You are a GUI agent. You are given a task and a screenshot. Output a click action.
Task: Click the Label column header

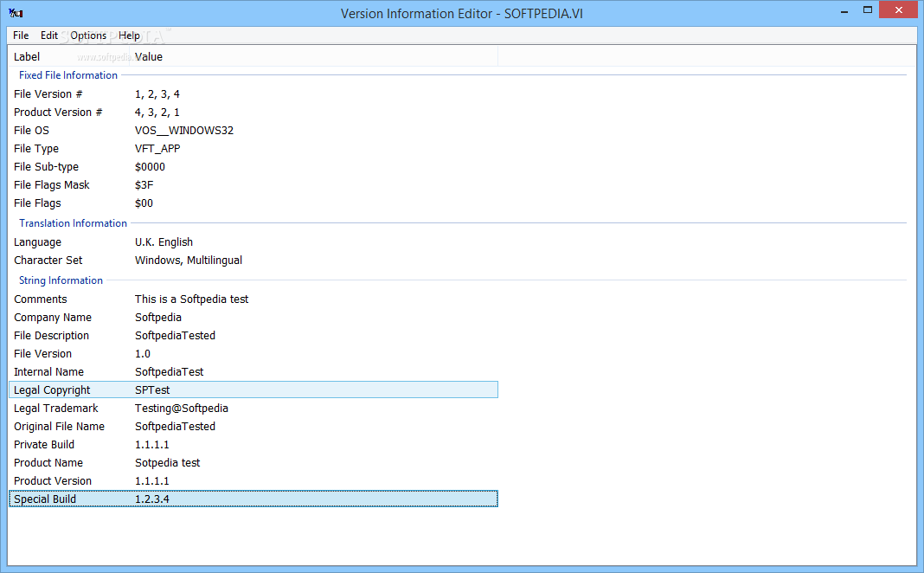69,56
